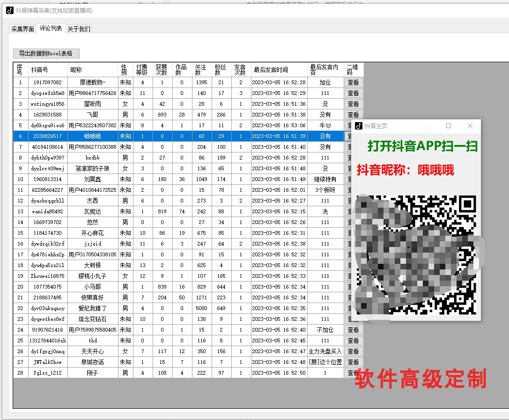
Task: Sort by 抖音号 column header
Action: tap(48, 70)
